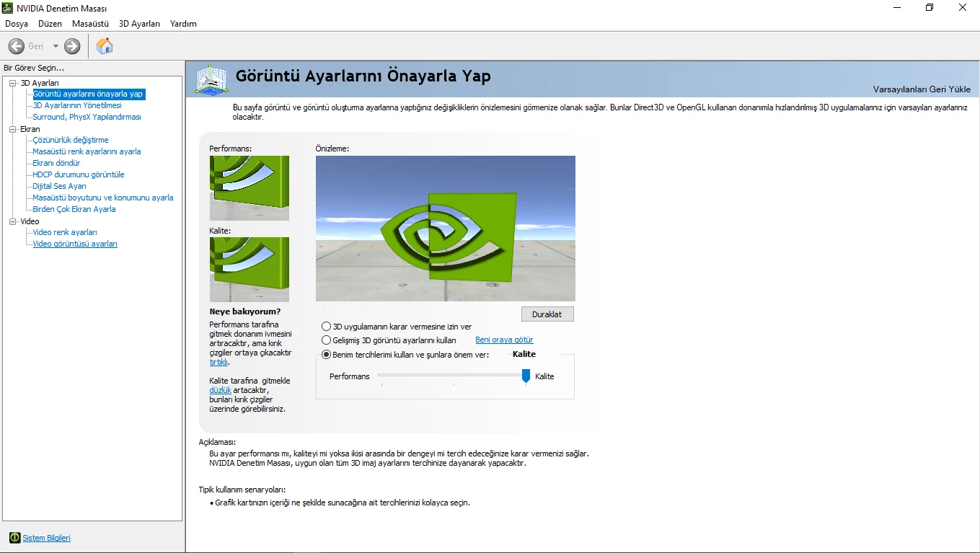980x553 pixels.
Task: Click the Kalite preview thumbnail
Action: [x=250, y=270]
